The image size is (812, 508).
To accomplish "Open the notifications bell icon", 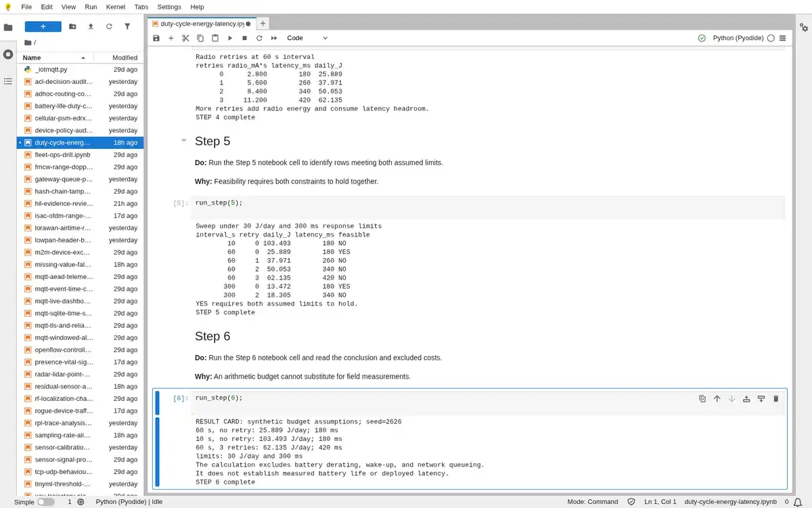I will pos(798,502).
